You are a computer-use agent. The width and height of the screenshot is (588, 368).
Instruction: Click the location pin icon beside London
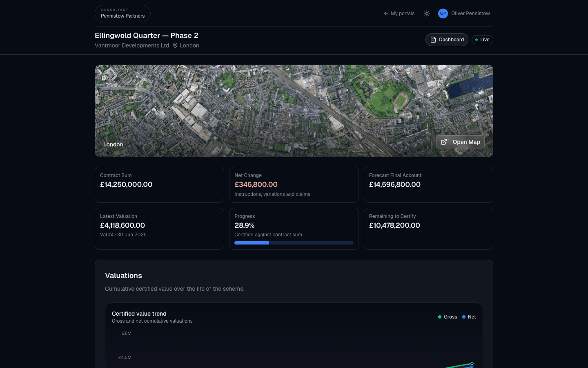pos(175,45)
